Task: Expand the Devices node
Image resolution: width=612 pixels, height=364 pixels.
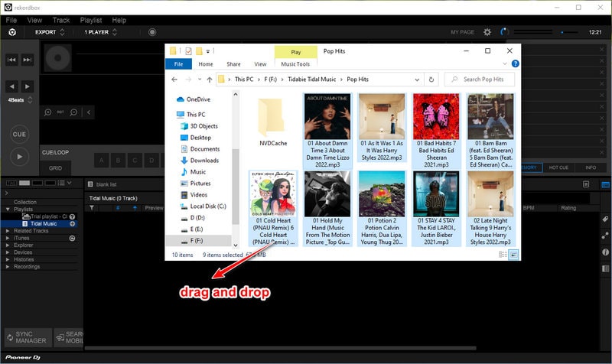Action: (x=8, y=252)
